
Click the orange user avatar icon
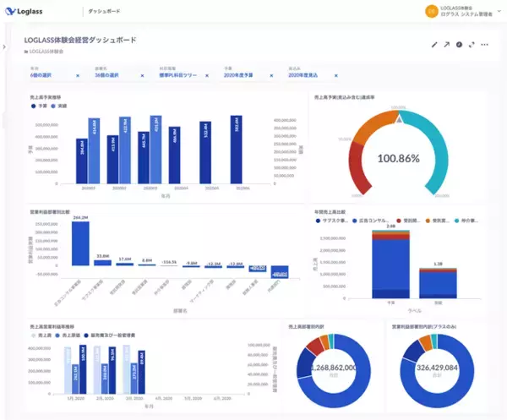coord(431,11)
